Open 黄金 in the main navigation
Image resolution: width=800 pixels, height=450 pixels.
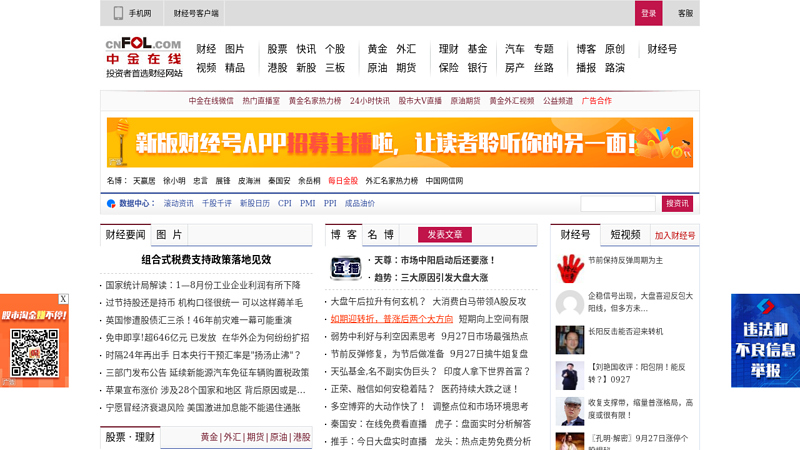pyautogui.click(x=377, y=49)
